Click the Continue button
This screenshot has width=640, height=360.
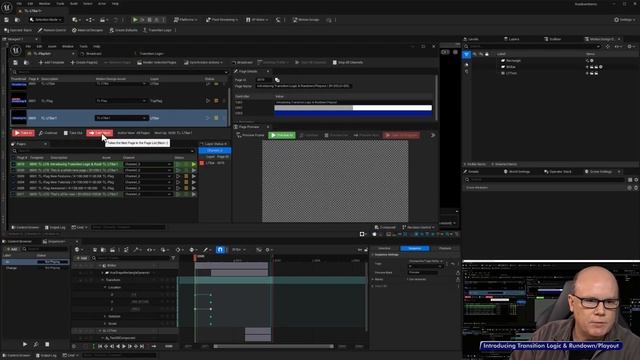48,133
